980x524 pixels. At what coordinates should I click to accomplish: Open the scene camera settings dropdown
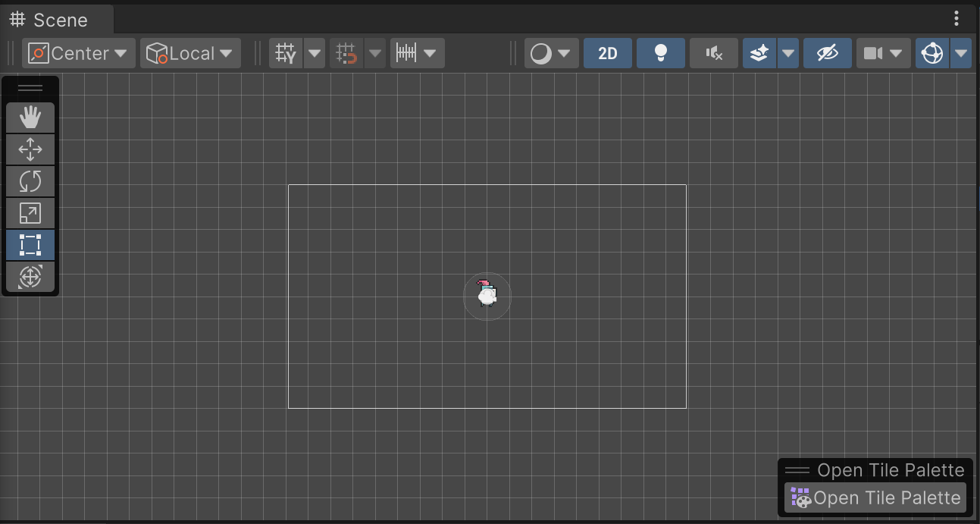point(884,53)
